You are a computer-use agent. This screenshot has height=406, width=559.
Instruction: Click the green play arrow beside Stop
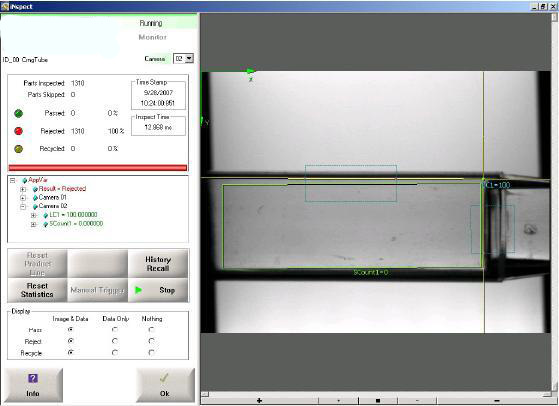pyautogui.click(x=139, y=290)
